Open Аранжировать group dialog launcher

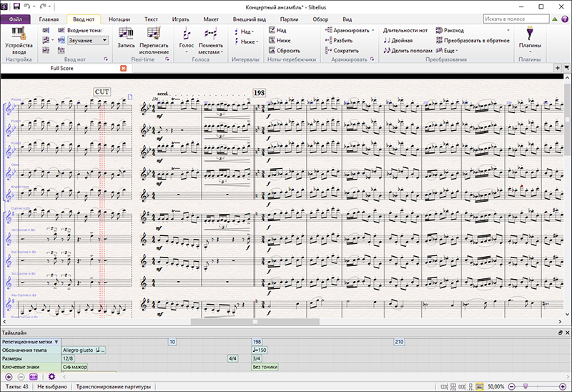pos(372,59)
